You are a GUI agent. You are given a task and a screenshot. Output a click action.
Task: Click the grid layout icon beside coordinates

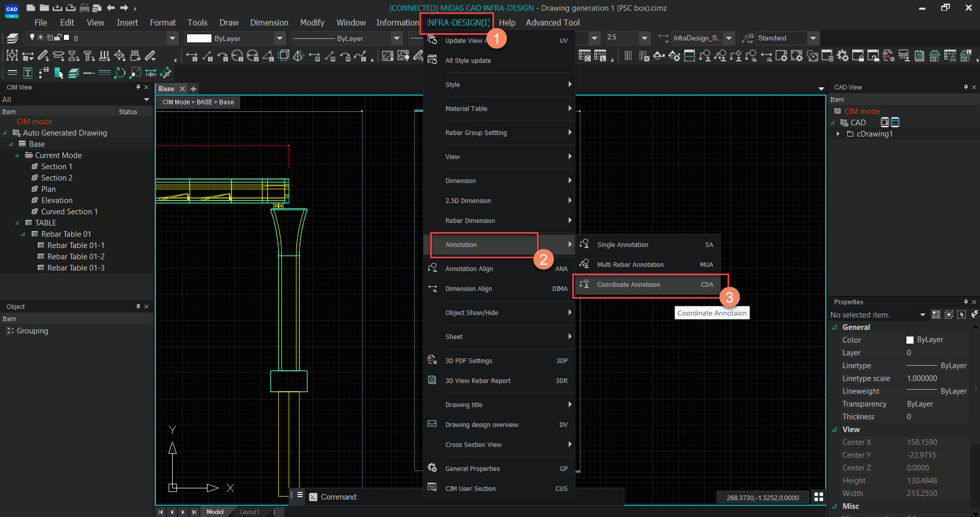point(819,497)
